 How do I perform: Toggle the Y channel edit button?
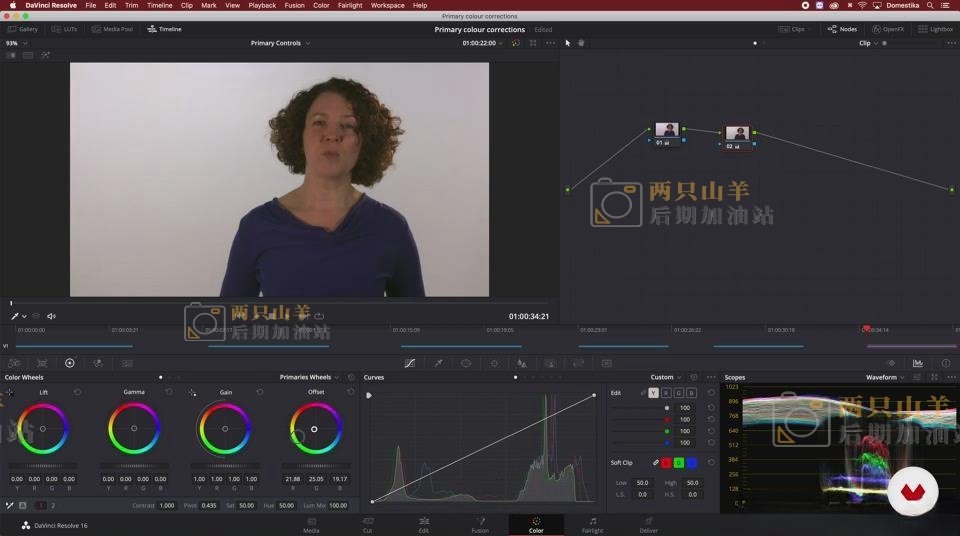(653, 393)
